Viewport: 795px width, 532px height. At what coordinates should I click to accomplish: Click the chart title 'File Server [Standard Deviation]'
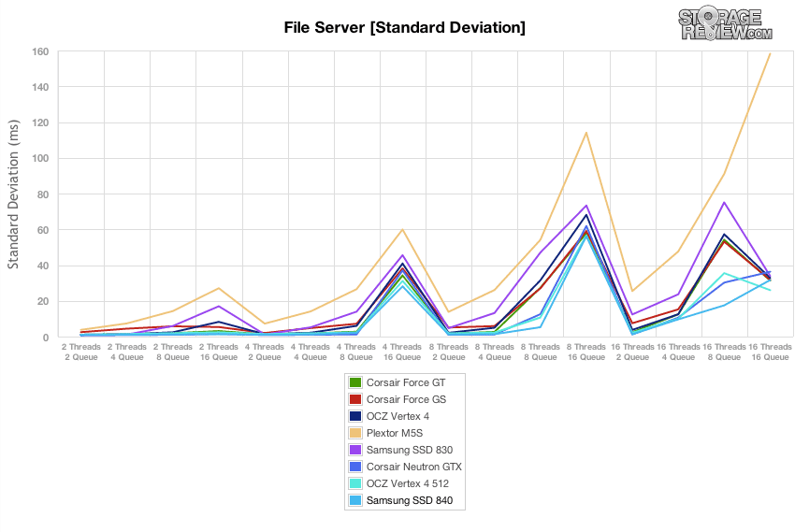(x=405, y=27)
